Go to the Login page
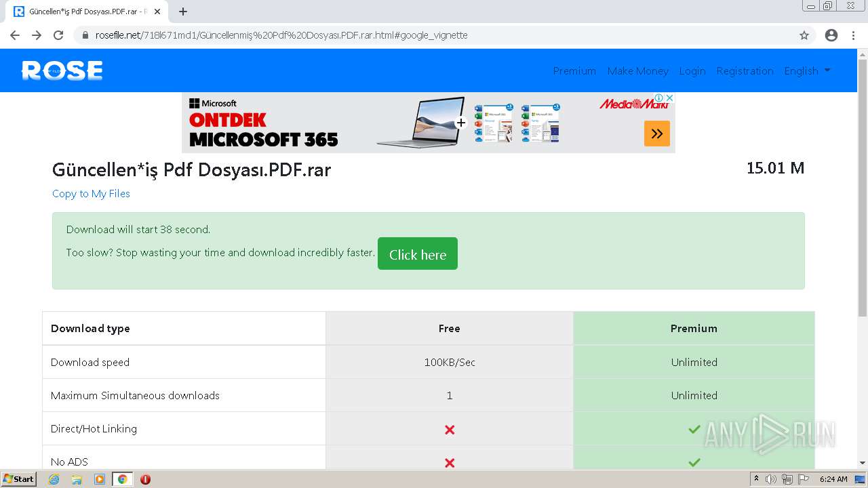 (692, 70)
